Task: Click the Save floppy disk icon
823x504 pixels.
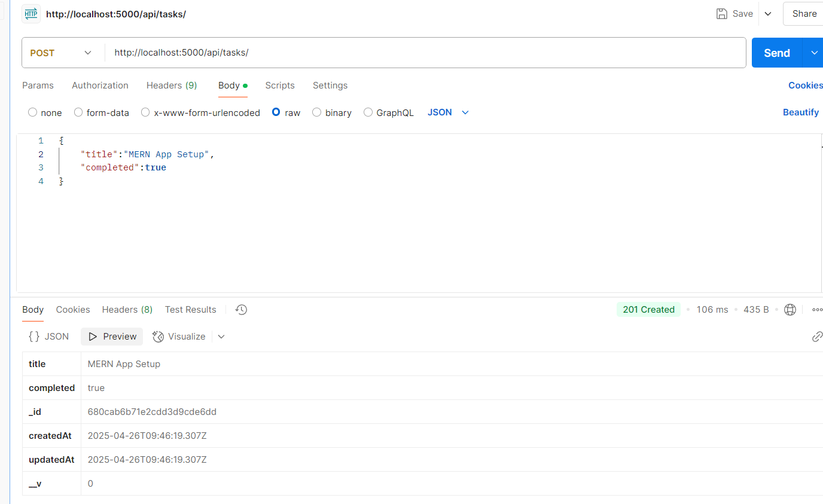Action: click(721, 13)
